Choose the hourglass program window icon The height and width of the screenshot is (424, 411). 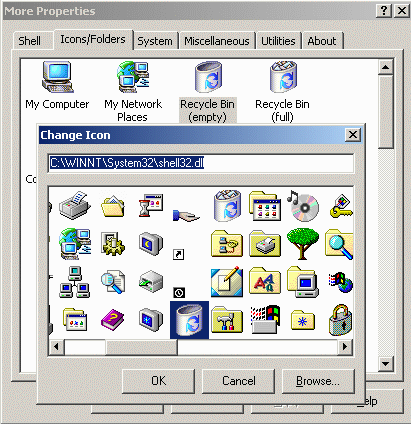[x=151, y=205]
